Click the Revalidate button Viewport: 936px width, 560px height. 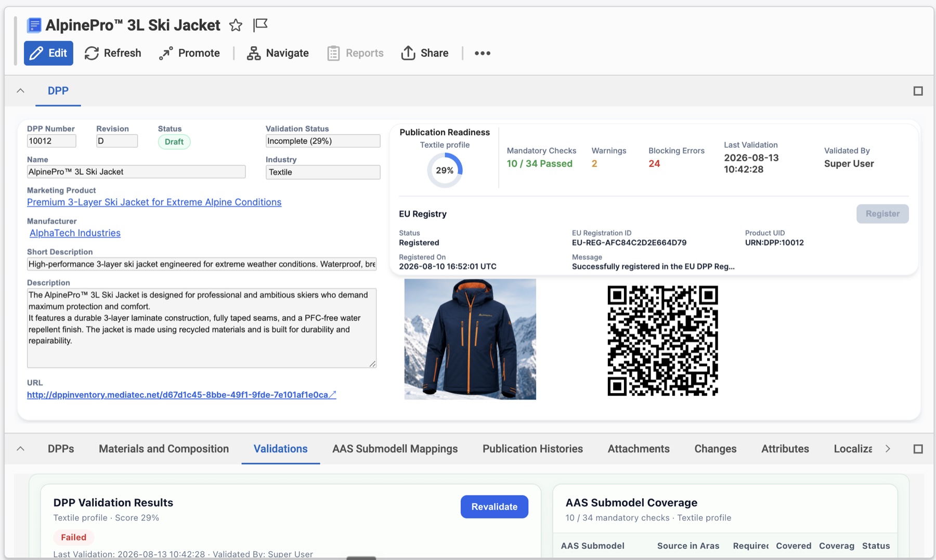495,507
